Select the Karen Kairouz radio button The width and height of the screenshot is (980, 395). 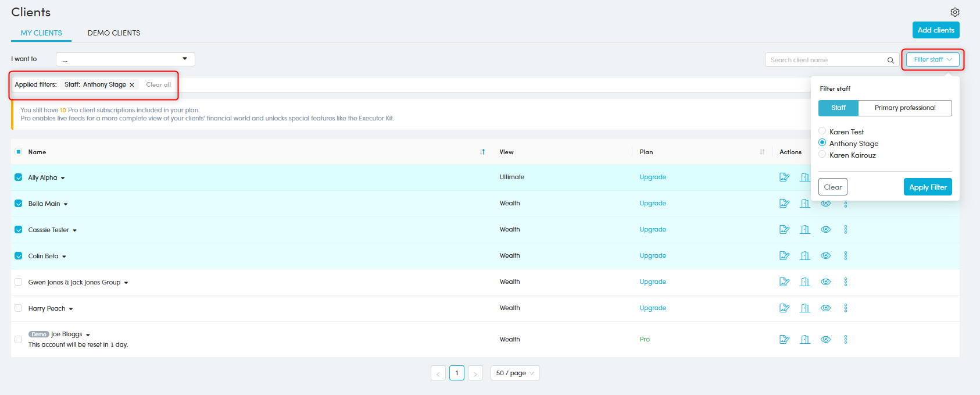[x=822, y=155]
